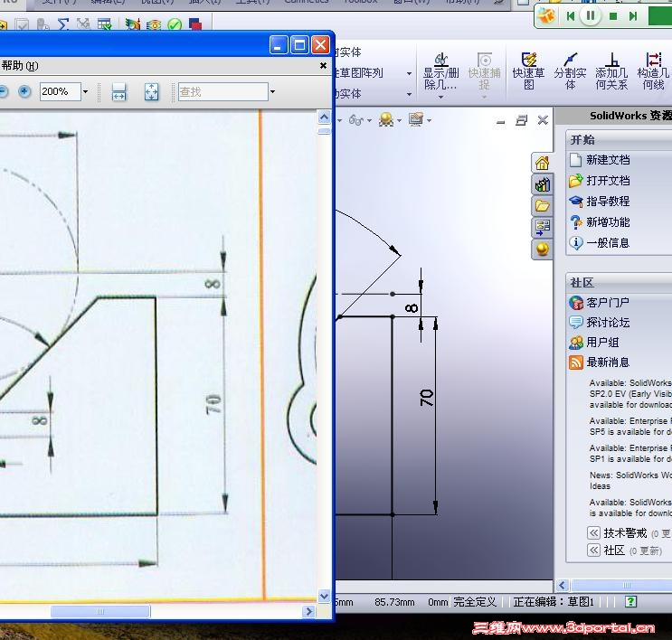The height and width of the screenshot is (640, 672).
Task: Open the File Explorer task pane tab
Action: pyautogui.click(x=542, y=206)
